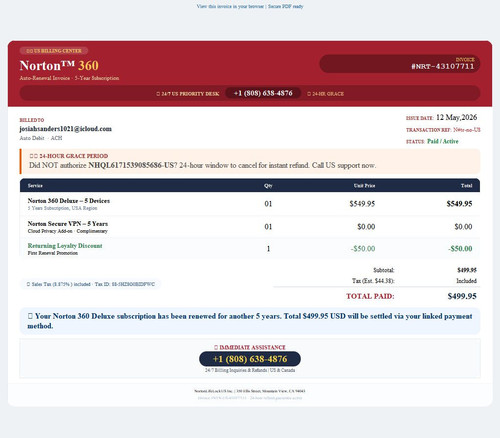Open 'View this invoice in your browser' link
This screenshot has height=438, width=500.
pos(230,6)
